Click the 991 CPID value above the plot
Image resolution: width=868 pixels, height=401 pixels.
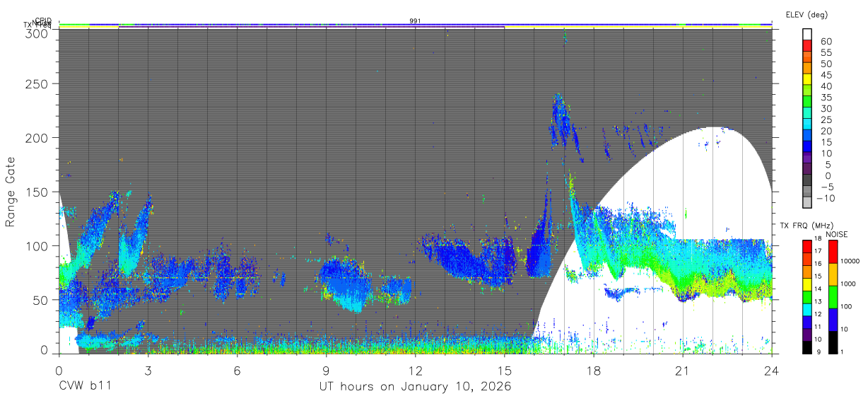point(415,21)
